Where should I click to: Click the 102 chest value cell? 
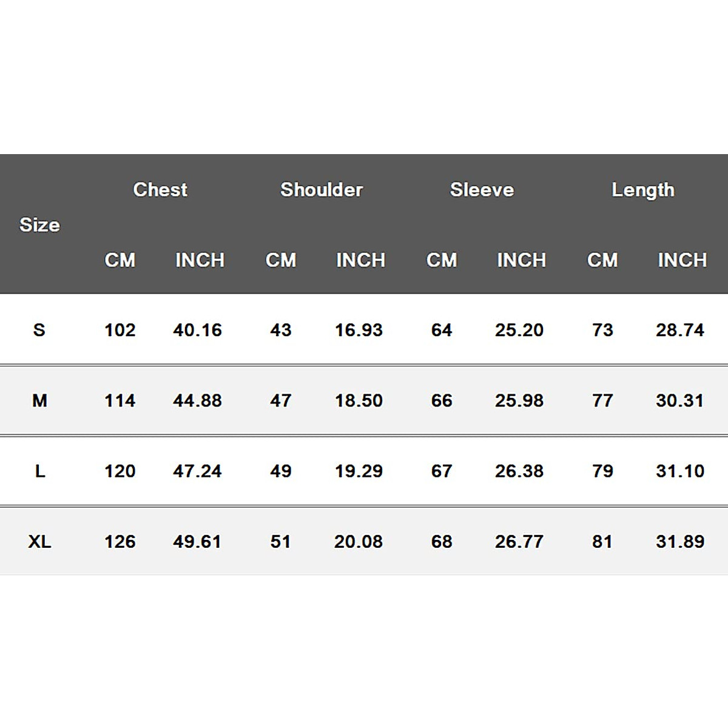click(x=120, y=330)
